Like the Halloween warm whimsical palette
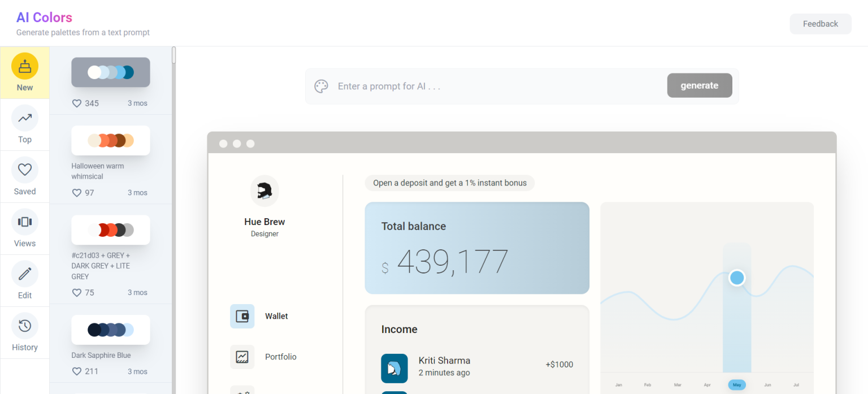The width and height of the screenshot is (868, 394). pos(77,193)
